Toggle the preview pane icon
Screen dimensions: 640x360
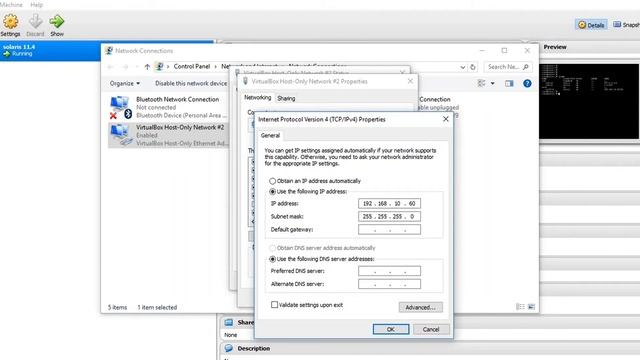tap(509, 83)
